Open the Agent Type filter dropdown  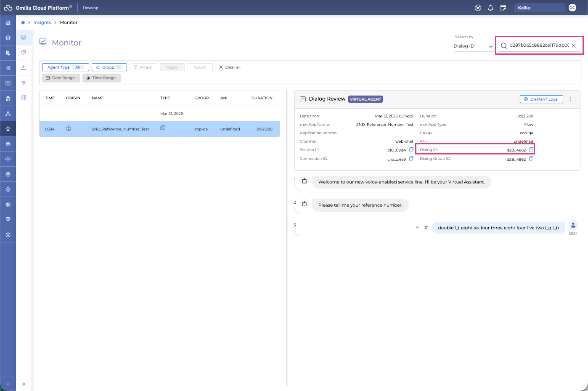point(65,67)
